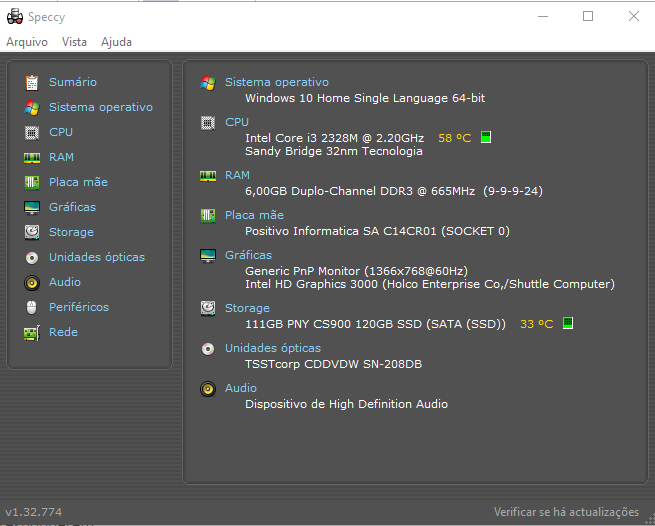This screenshot has width=655, height=526.
Task: Click the green CPU temperature indicator icon
Action: click(485, 137)
